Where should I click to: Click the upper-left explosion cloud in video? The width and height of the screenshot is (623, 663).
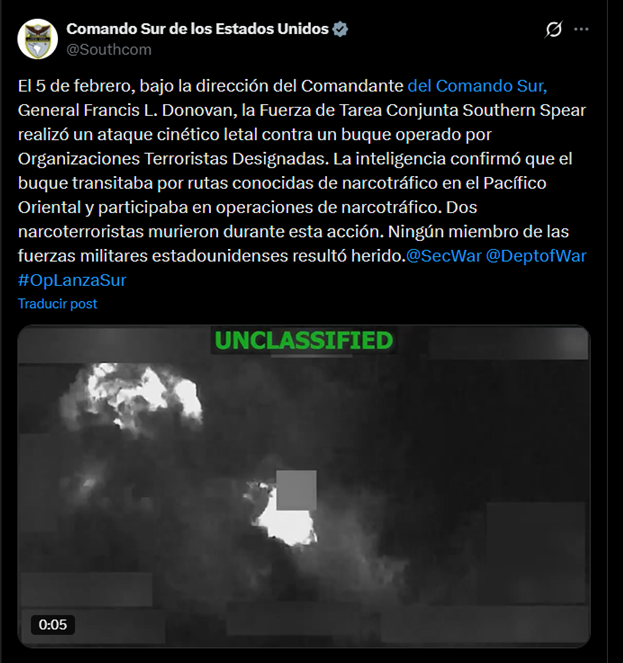(135, 395)
